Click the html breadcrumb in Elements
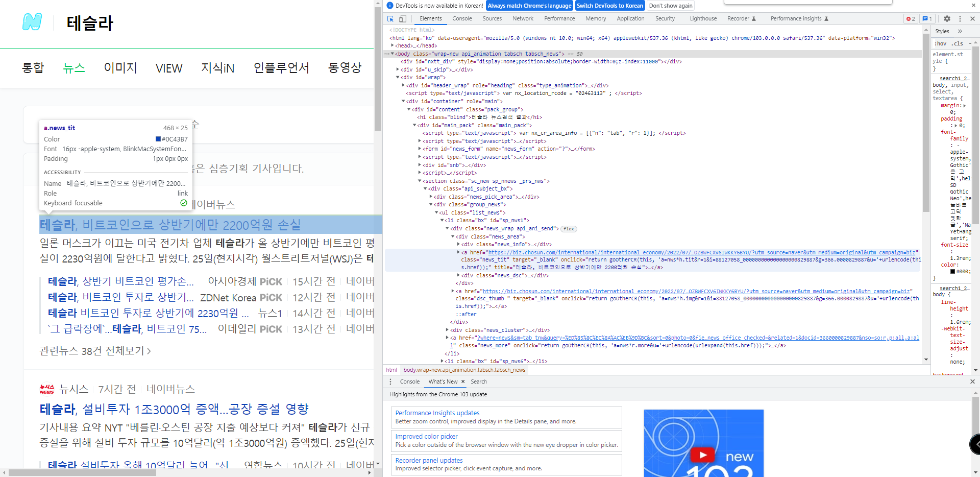 391,370
